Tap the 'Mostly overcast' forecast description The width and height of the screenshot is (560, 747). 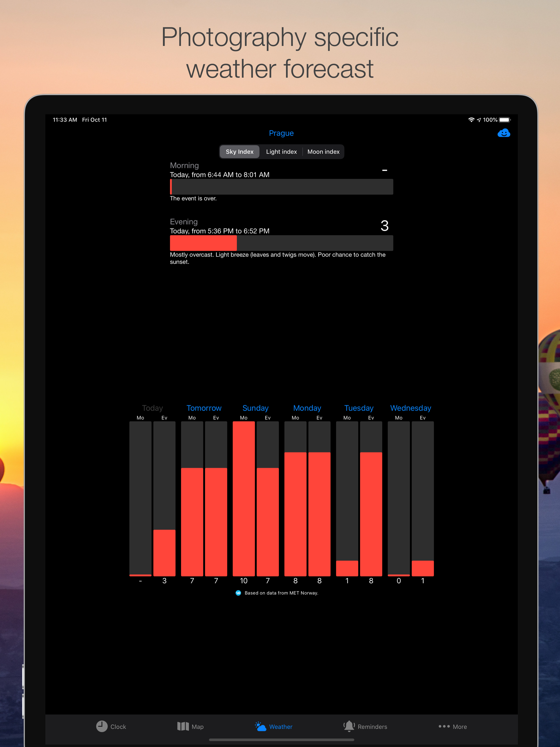(278, 258)
